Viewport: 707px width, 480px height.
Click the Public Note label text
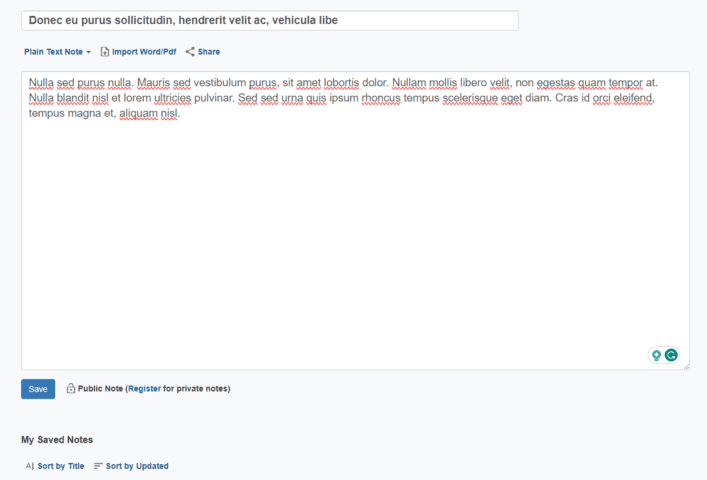coord(100,389)
